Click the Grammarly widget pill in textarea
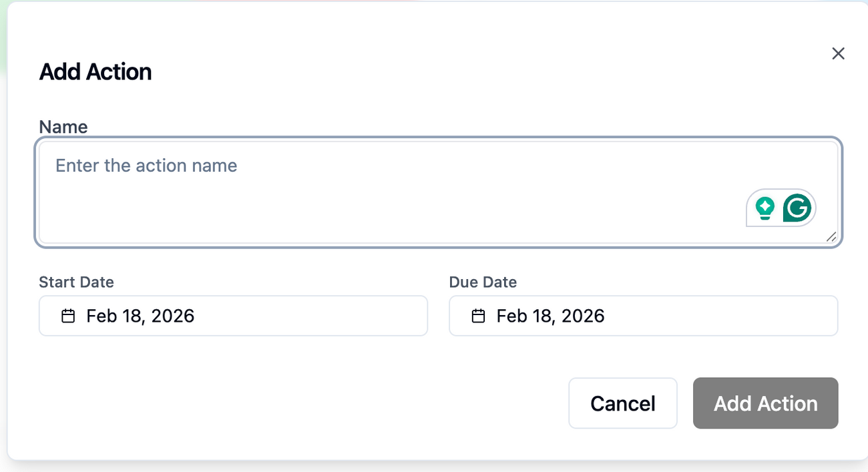Screen dimensions: 868x472 (781, 208)
